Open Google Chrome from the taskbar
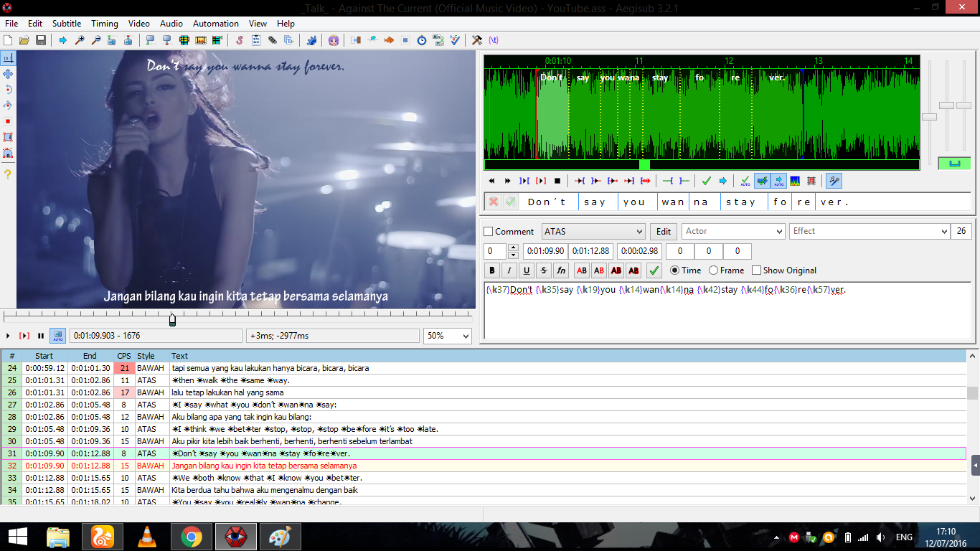The width and height of the screenshot is (980, 551). 191,536
